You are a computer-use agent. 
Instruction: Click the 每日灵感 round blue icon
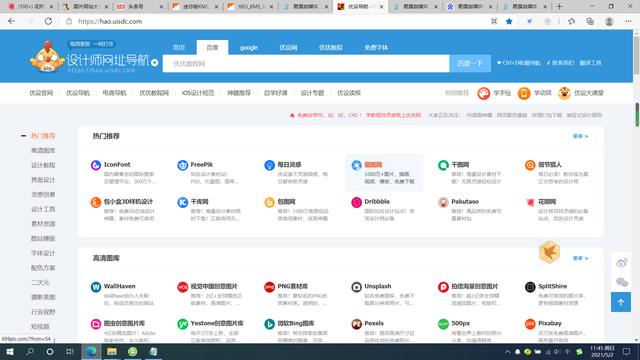(269, 165)
